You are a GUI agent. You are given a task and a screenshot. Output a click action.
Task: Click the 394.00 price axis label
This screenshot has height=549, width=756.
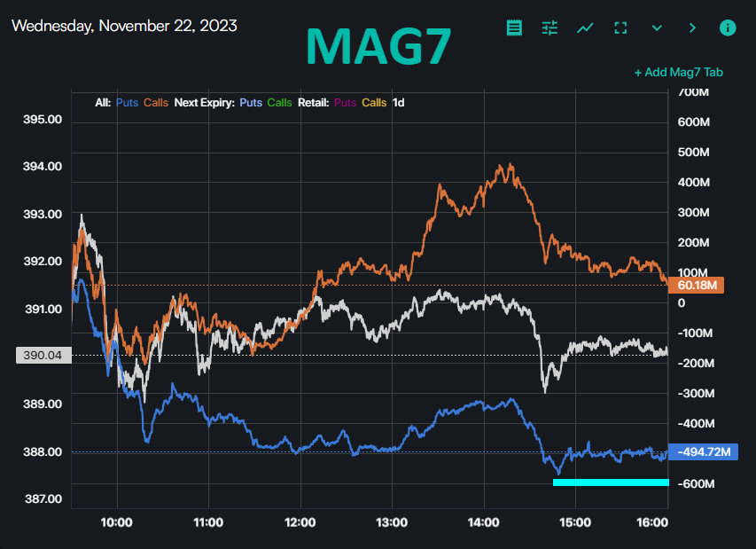click(x=43, y=167)
